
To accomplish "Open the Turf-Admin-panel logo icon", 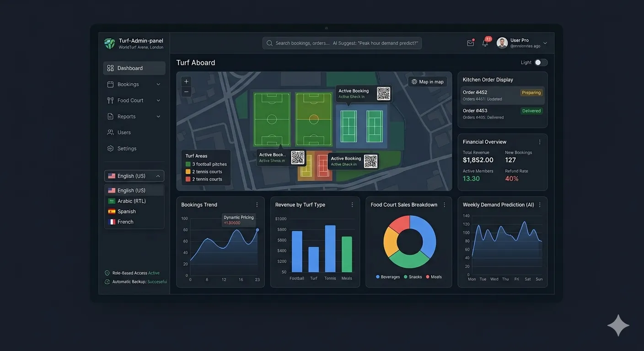I will [109, 43].
